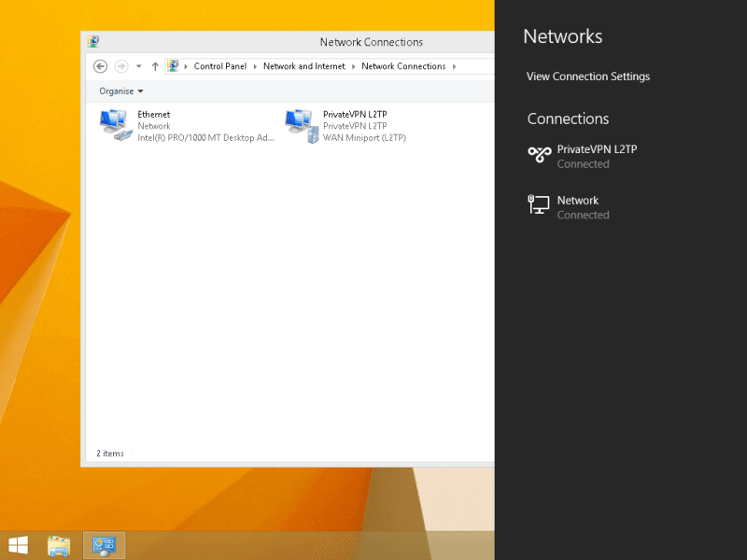Select the Ethernet adapter icon
This screenshot has width=747, height=560.
pyautogui.click(x=115, y=125)
